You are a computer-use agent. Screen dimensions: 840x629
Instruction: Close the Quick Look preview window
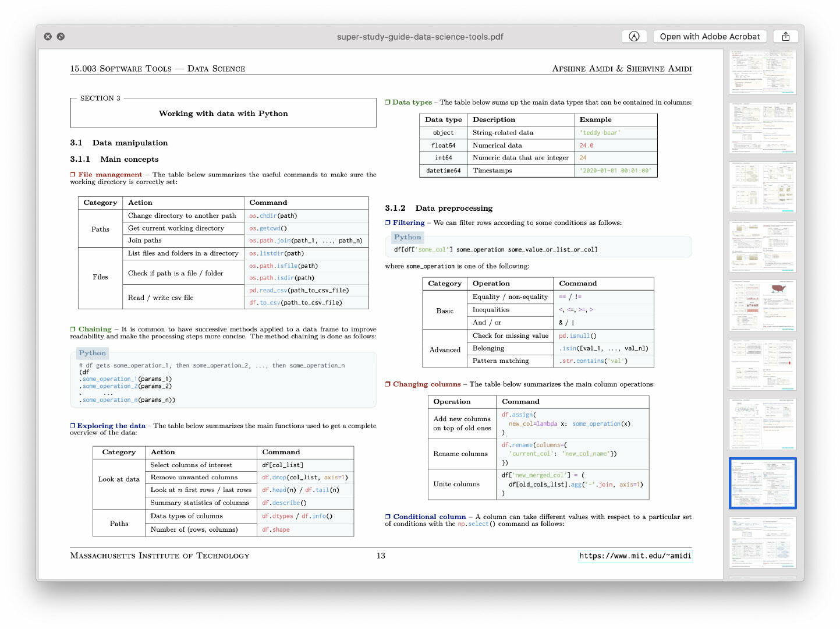coord(48,37)
